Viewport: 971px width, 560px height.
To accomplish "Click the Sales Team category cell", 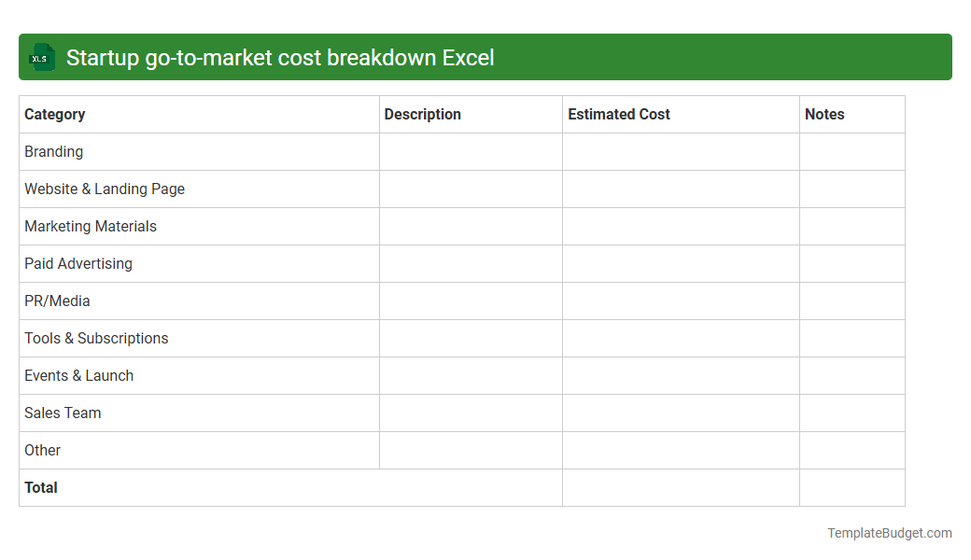I will [63, 413].
